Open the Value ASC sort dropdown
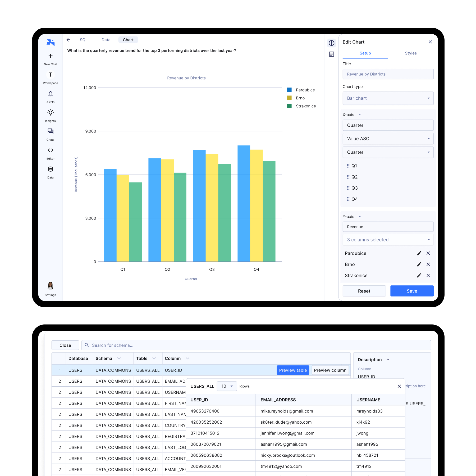 pyautogui.click(x=388, y=139)
